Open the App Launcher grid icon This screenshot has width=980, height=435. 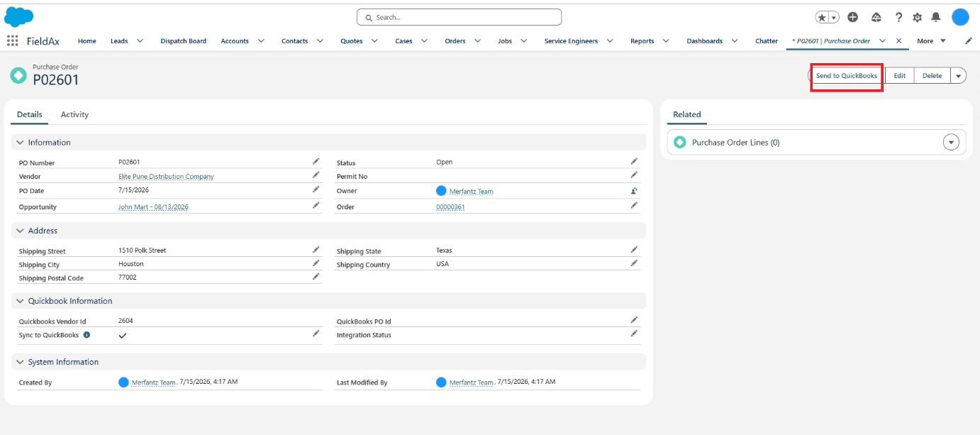(x=13, y=40)
